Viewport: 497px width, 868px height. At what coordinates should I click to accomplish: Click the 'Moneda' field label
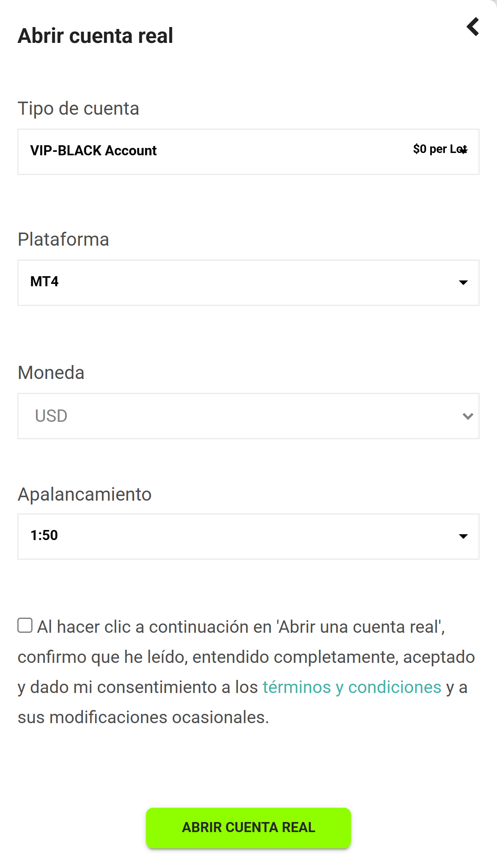pos(51,373)
